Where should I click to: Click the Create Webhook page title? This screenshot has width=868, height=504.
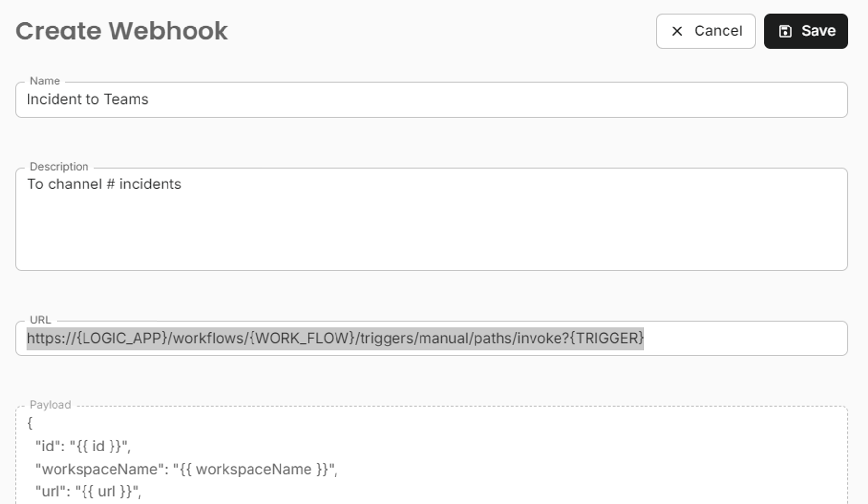[x=122, y=30]
